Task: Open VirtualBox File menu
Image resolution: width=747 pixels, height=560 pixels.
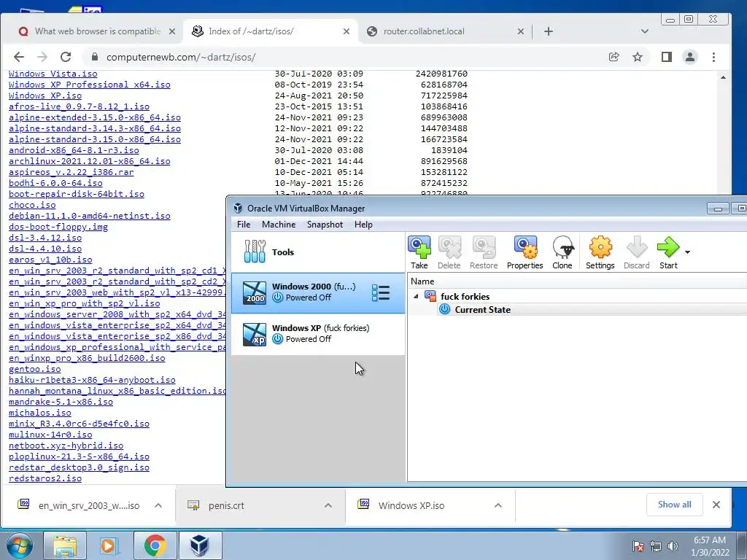Action: (x=244, y=225)
